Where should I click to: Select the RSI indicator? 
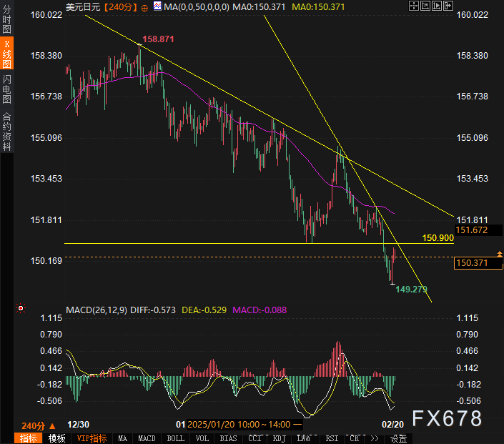click(x=331, y=438)
